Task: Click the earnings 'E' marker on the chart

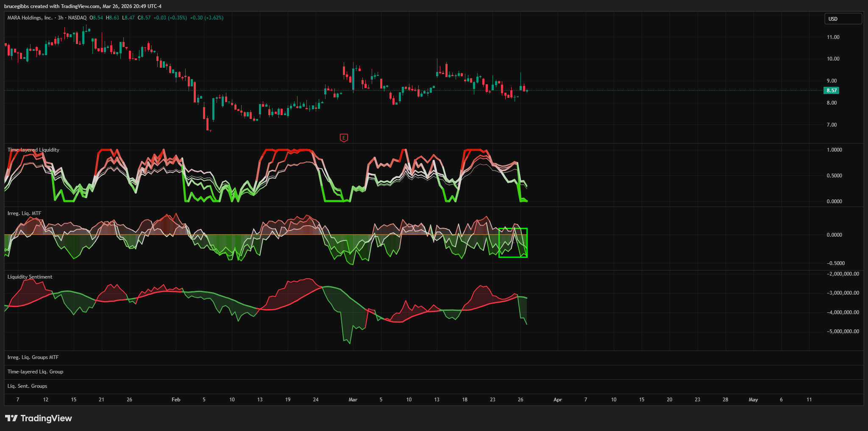Action: coord(344,138)
